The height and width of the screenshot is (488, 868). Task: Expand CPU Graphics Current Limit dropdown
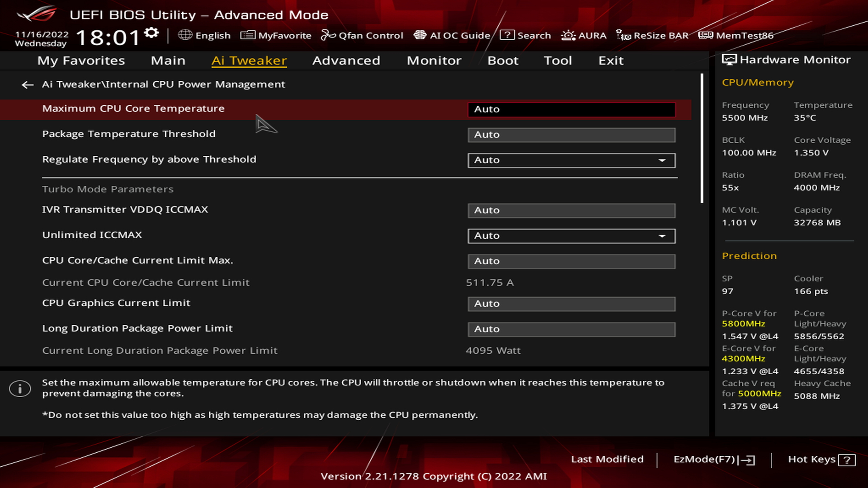[x=571, y=303]
